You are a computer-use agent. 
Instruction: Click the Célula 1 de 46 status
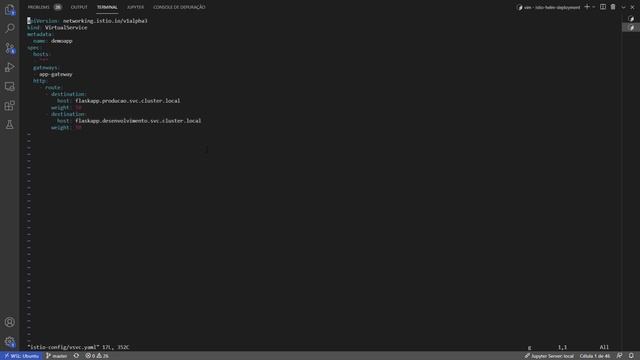pos(595,356)
